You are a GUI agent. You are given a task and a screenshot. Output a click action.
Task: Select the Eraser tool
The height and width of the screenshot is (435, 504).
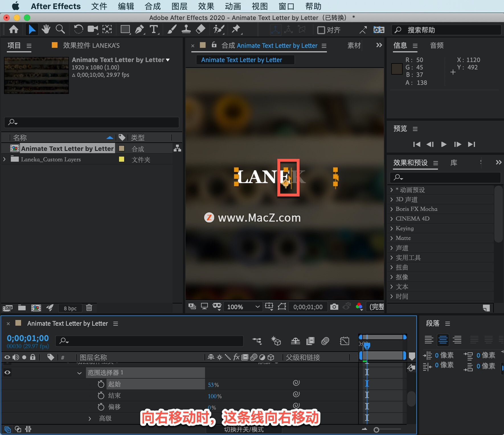point(200,29)
